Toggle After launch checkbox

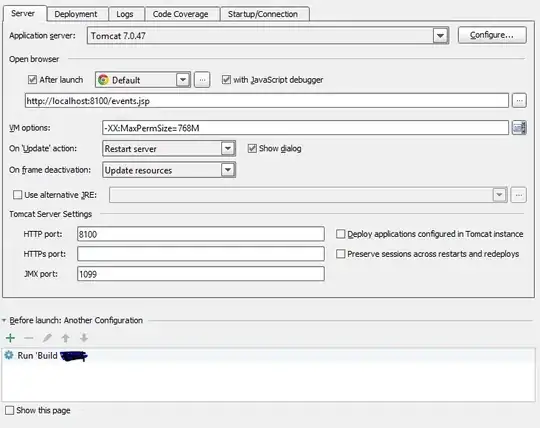click(32, 80)
